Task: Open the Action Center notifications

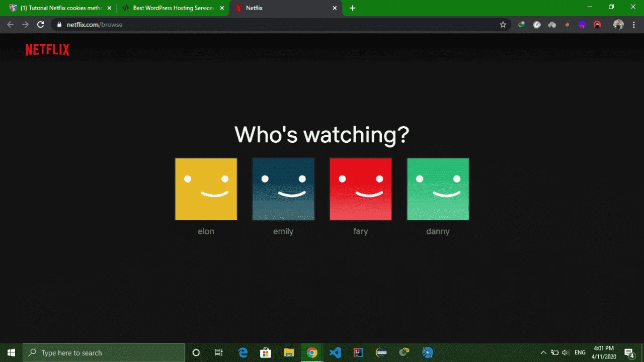Action: point(629,352)
